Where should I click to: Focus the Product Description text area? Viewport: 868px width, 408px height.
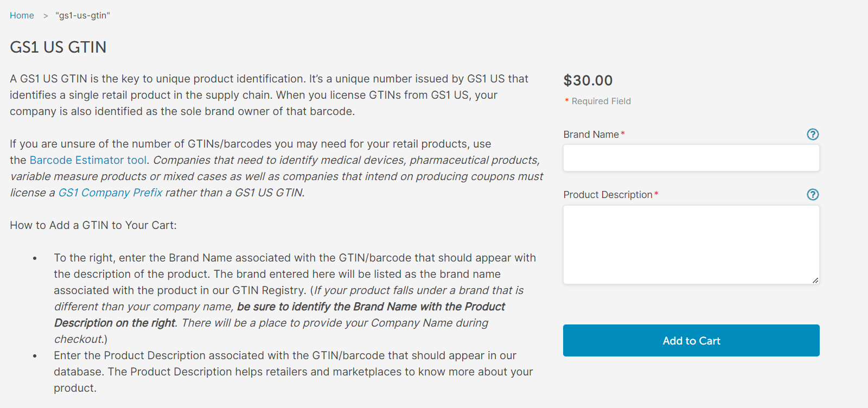click(x=691, y=245)
